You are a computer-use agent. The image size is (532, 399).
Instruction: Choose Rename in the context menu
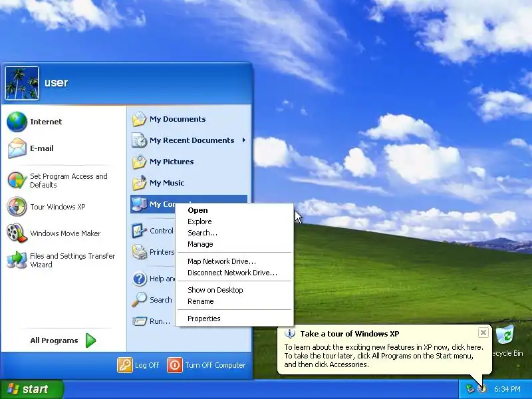click(235, 301)
